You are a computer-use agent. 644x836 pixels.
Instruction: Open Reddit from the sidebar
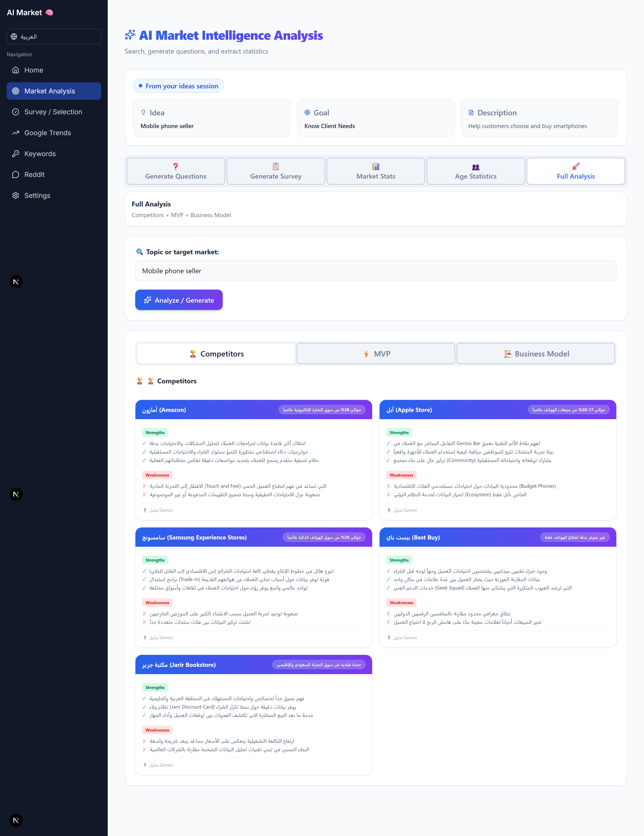[54, 175]
